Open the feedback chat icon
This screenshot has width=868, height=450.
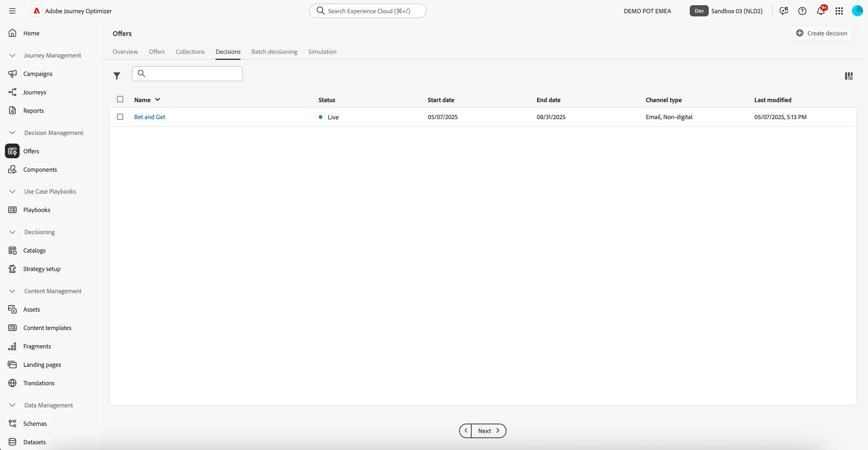click(x=784, y=11)
